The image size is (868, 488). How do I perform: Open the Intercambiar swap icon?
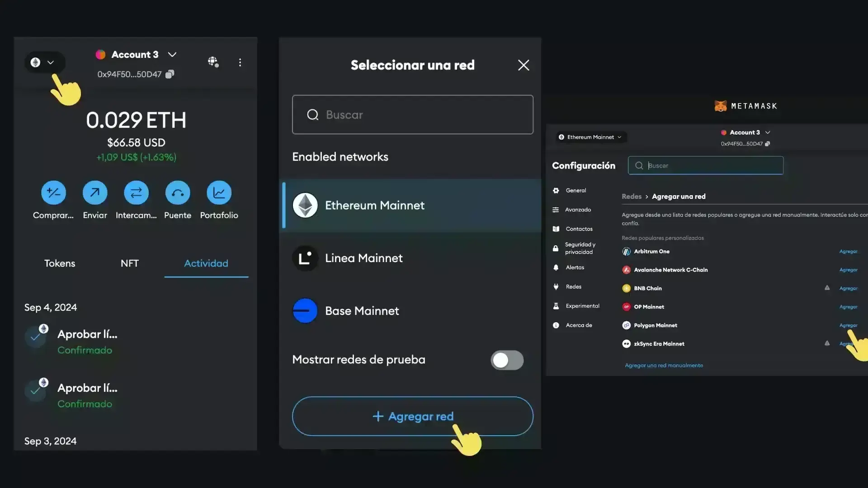(x=136, y=192)
